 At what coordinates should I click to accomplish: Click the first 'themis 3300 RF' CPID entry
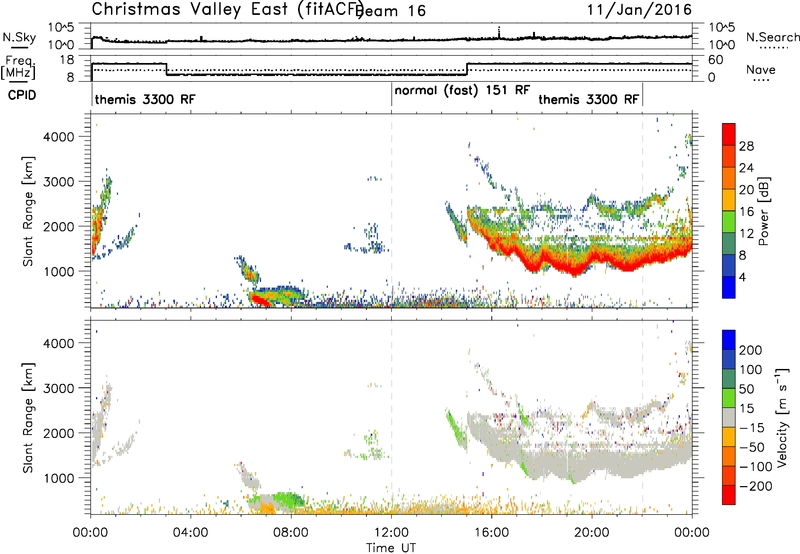(145, 99)
